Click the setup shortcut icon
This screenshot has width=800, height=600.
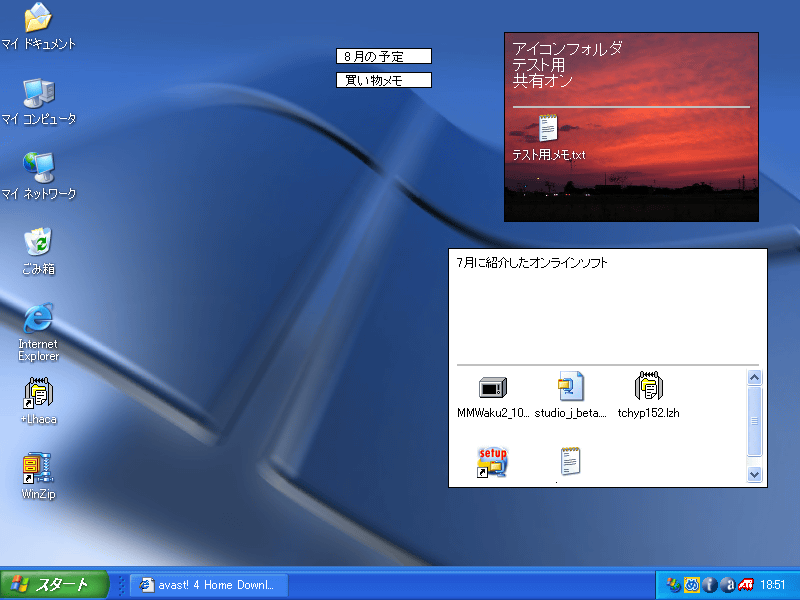click(493, 463)
